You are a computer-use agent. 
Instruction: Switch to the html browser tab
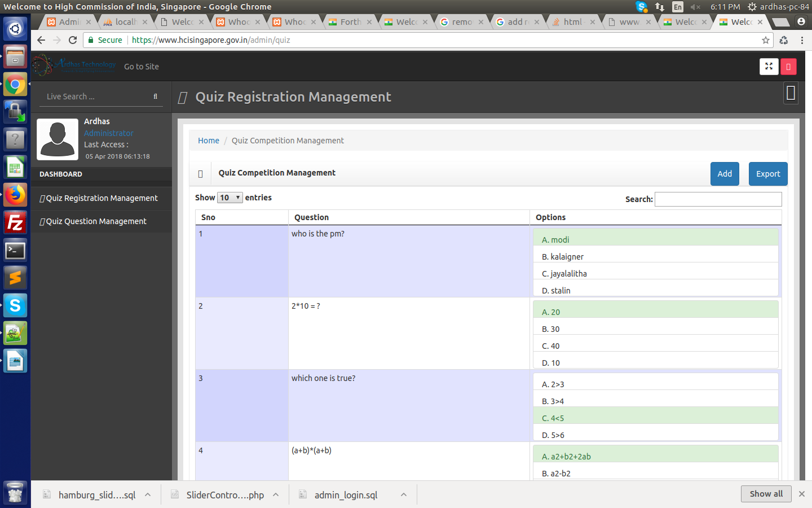[572, 21]
